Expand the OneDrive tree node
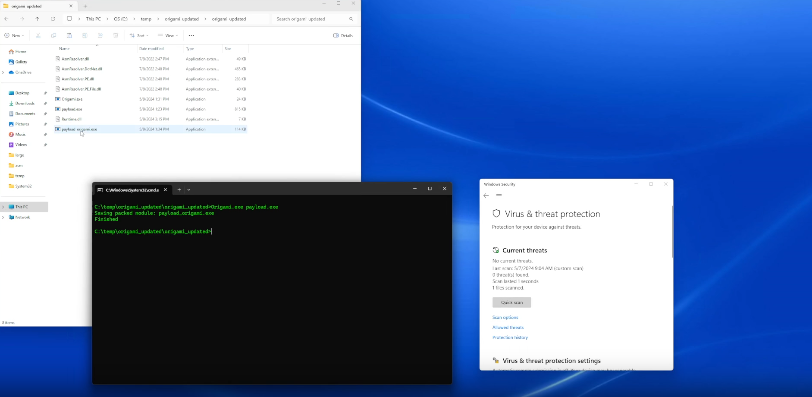812x397 pixels. point(3,72)
